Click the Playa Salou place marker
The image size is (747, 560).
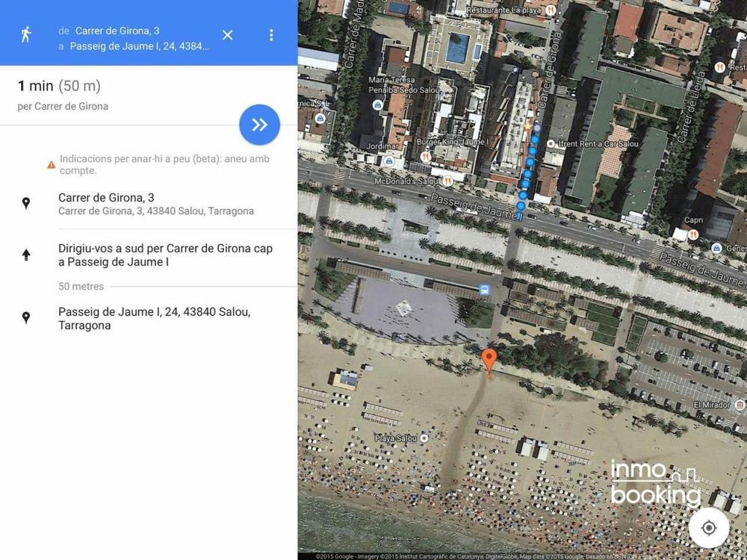coord(424,438)
